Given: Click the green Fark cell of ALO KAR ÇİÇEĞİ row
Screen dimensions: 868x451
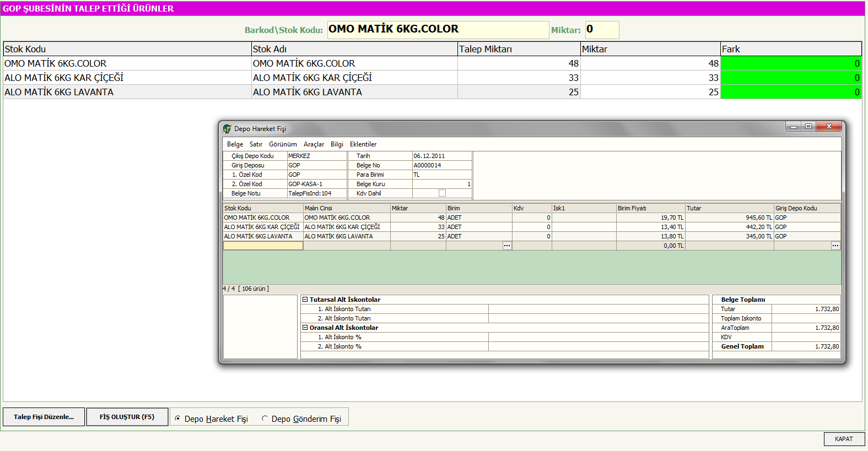Looking at the screenshot, I should 791,78.
